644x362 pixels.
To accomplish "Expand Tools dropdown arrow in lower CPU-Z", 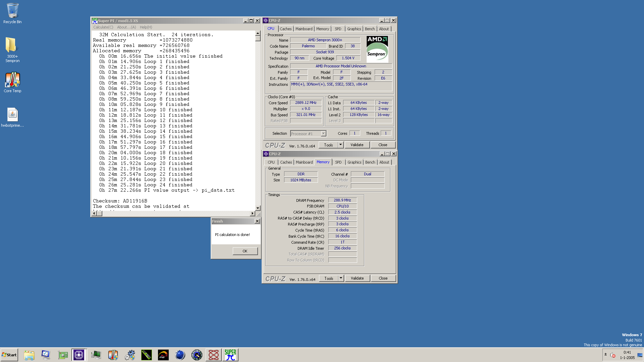I will click(341, 278).
